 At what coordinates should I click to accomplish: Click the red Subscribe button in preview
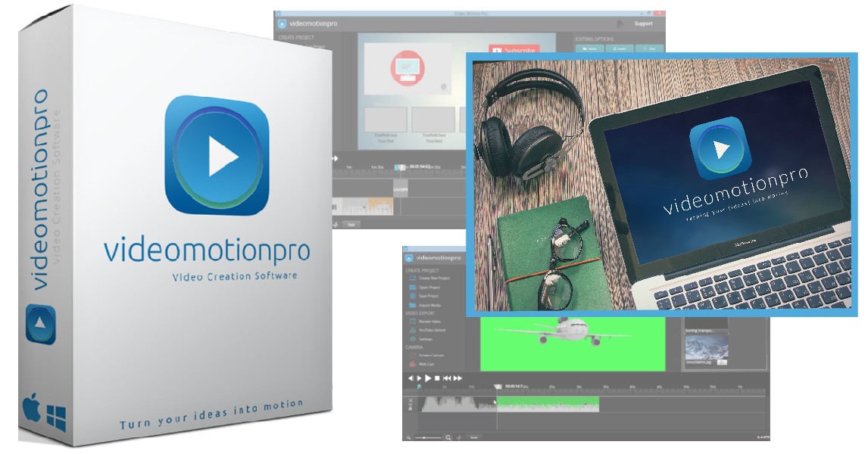click(514, 51)
